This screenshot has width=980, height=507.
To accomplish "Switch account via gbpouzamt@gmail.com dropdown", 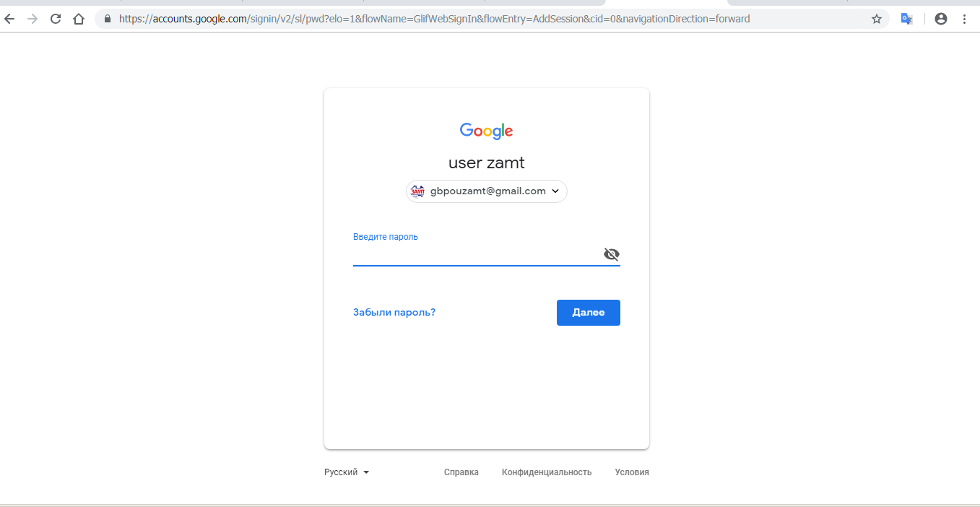I will (487, 191).
